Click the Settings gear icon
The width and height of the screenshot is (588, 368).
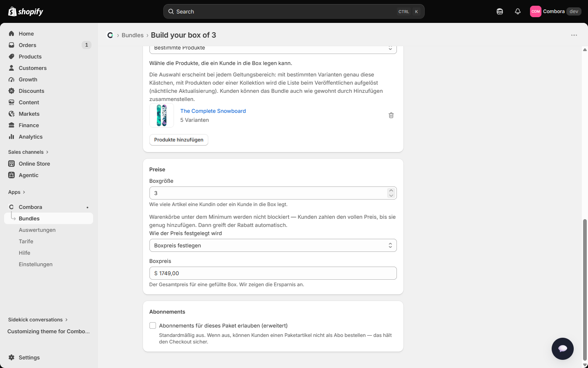[x=11, y=357]
